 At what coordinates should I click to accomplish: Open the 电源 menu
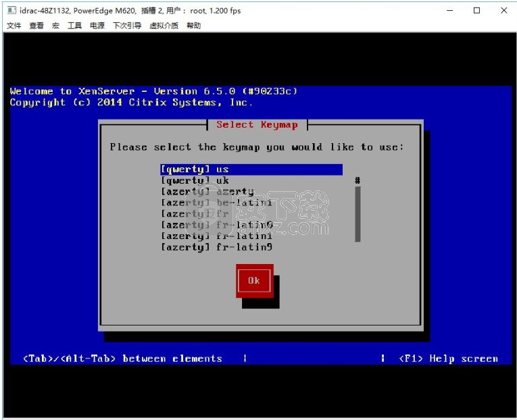point(97,26)
